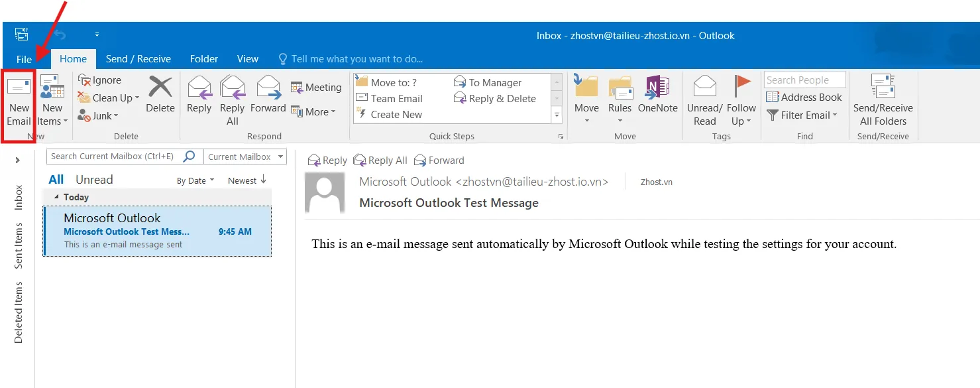Open the File menu
The width and height of the screenshot is (980, 388).
click(24, 58)
